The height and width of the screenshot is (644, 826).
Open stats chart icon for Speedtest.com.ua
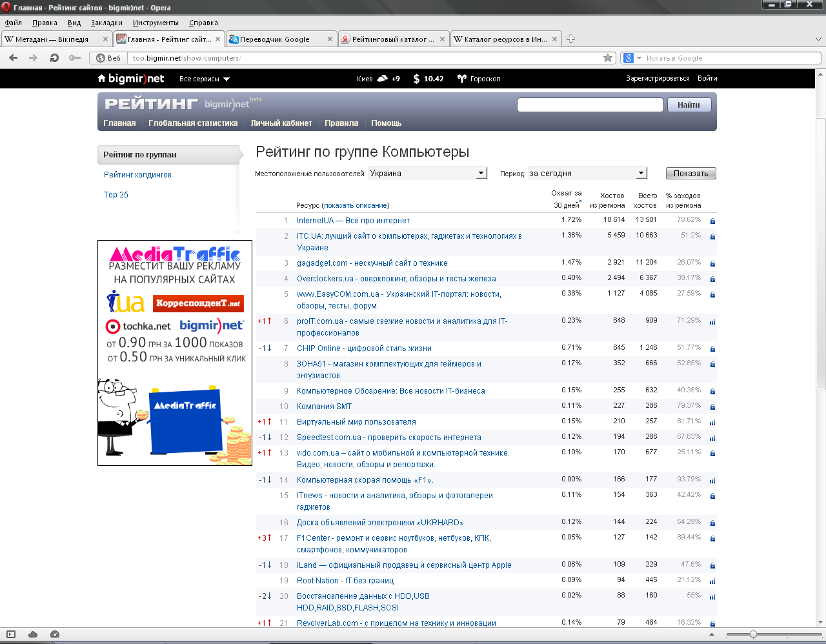[712, 438]
